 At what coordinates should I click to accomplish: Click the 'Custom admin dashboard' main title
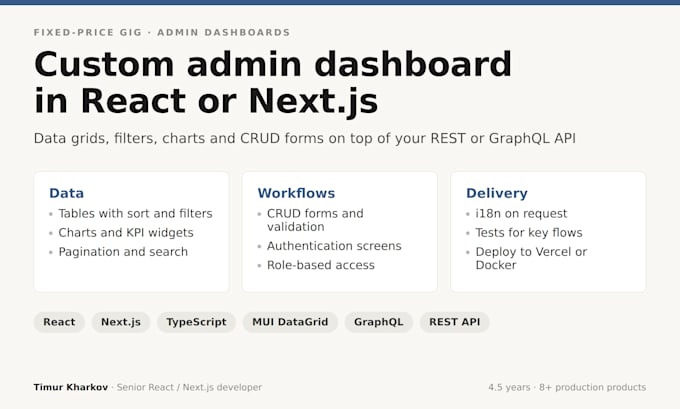[273, 82]
